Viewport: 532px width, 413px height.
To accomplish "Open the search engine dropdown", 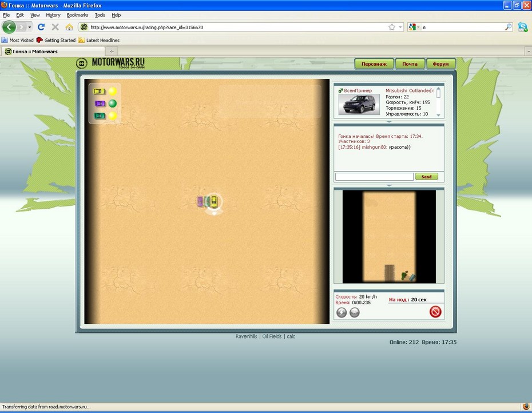I will [415, 27].
